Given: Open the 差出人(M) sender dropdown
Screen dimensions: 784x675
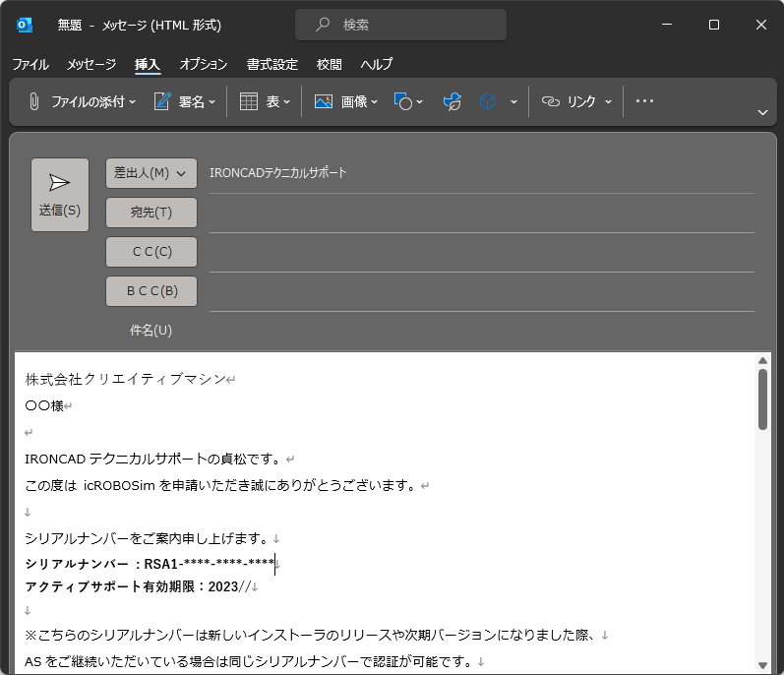Looking at the screenshot, I should click(x=151, y=173).
